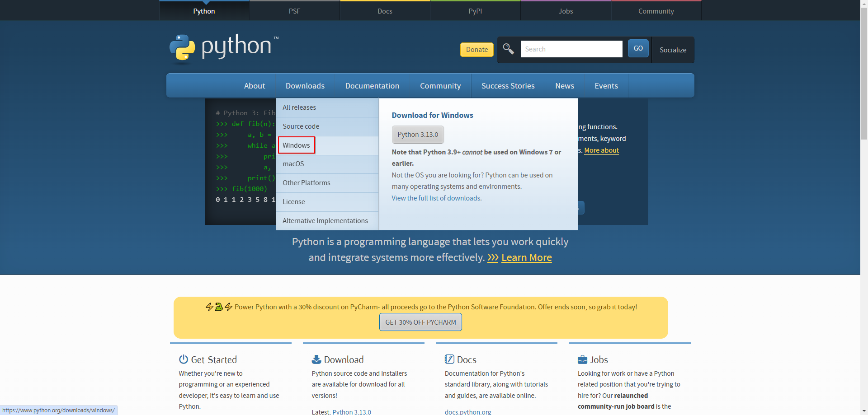This screenshot has height=415, width=868.
Task: Select All releases in Downloads submenu
Action: 327,107
